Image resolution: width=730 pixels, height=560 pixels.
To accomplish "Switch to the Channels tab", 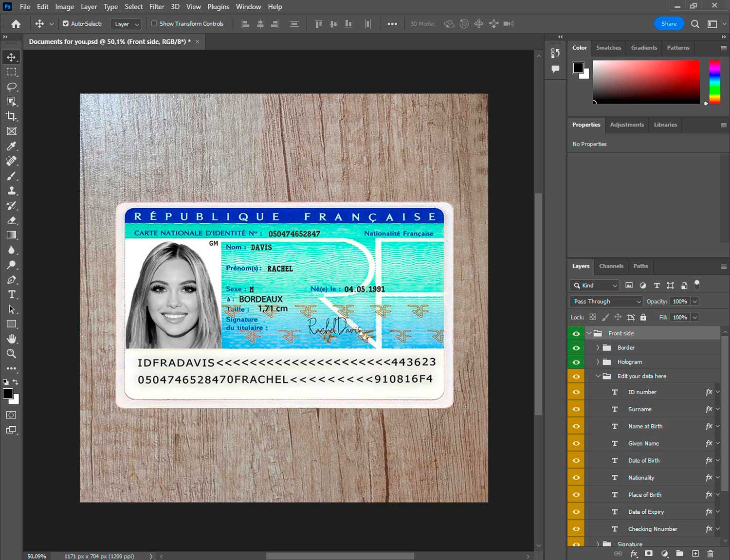I will (x=611, y=266).
